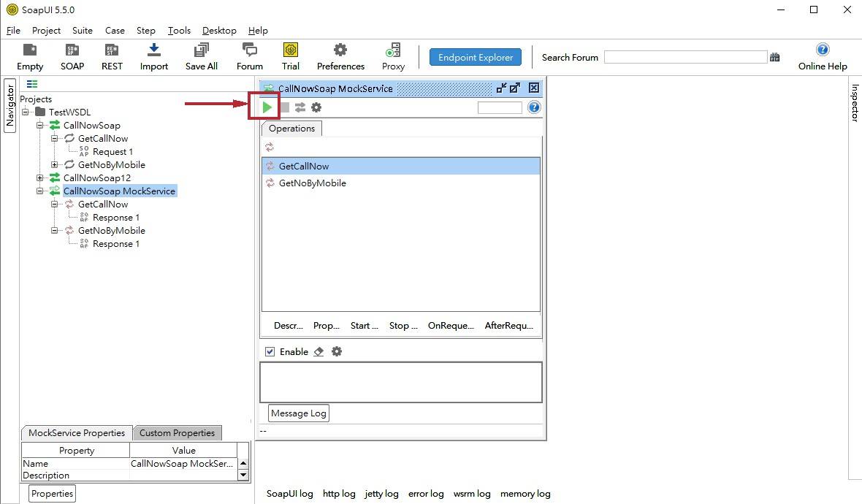
Task: Click the blue help icon in MockService window
Action: point(534,107)
